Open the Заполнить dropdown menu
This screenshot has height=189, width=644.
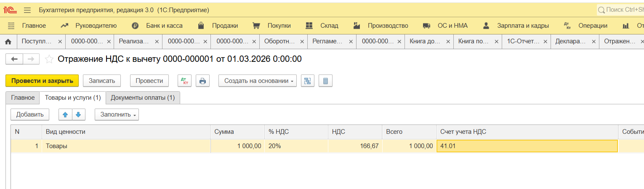117,114
